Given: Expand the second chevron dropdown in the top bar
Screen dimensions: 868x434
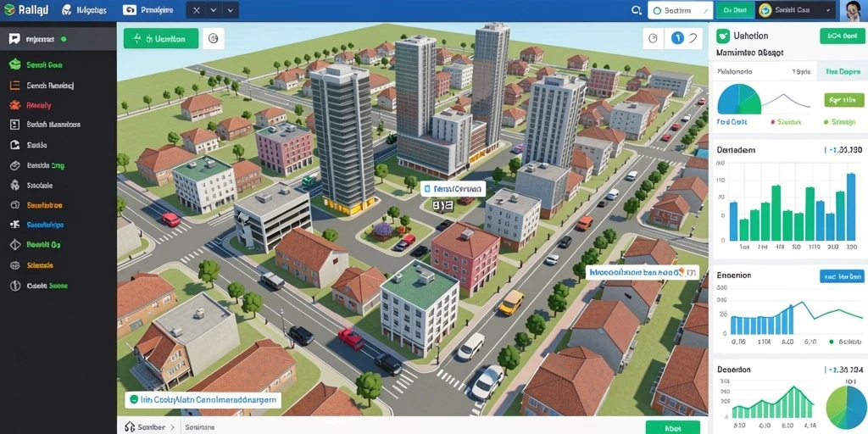Looking at the screenshot, I should (x=231, y=10).
